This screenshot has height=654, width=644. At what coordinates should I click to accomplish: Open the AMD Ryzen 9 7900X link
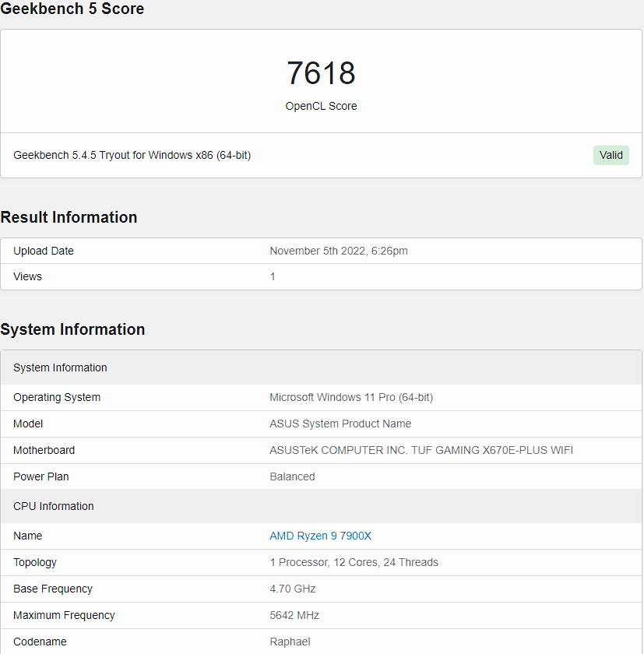point(320,536)
